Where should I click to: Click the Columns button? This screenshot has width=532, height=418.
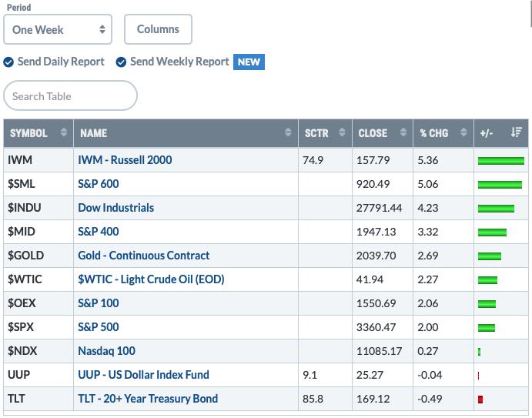158,29
